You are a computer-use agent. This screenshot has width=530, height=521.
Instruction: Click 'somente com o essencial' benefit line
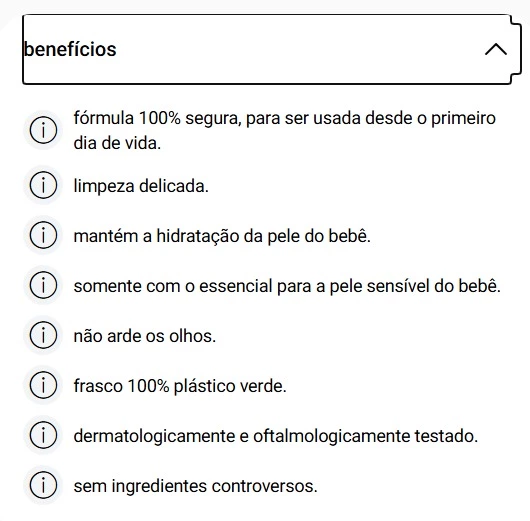click(x=287, y=286)
